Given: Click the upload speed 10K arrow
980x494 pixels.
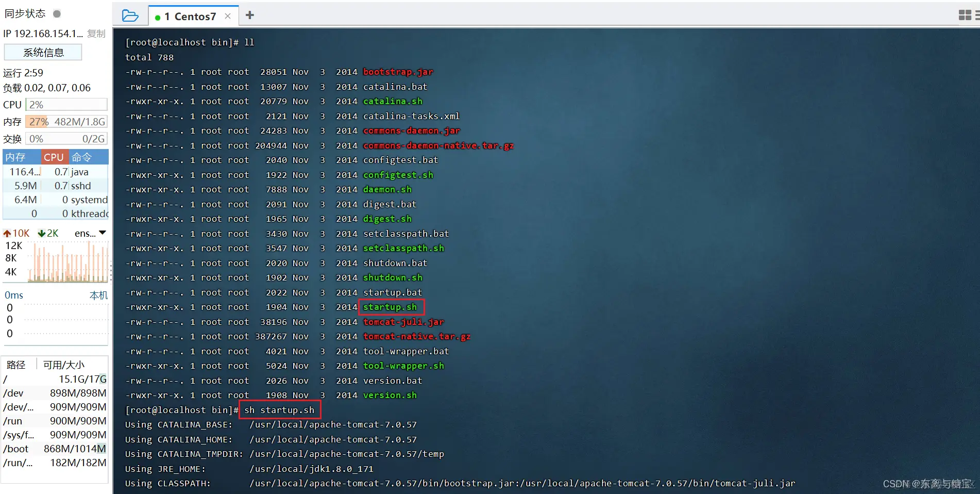Looking at the screenshot, I should coord(7,233).
